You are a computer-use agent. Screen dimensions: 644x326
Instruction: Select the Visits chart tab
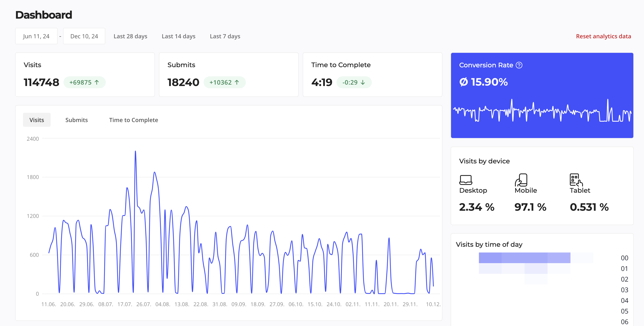point(36,120)
